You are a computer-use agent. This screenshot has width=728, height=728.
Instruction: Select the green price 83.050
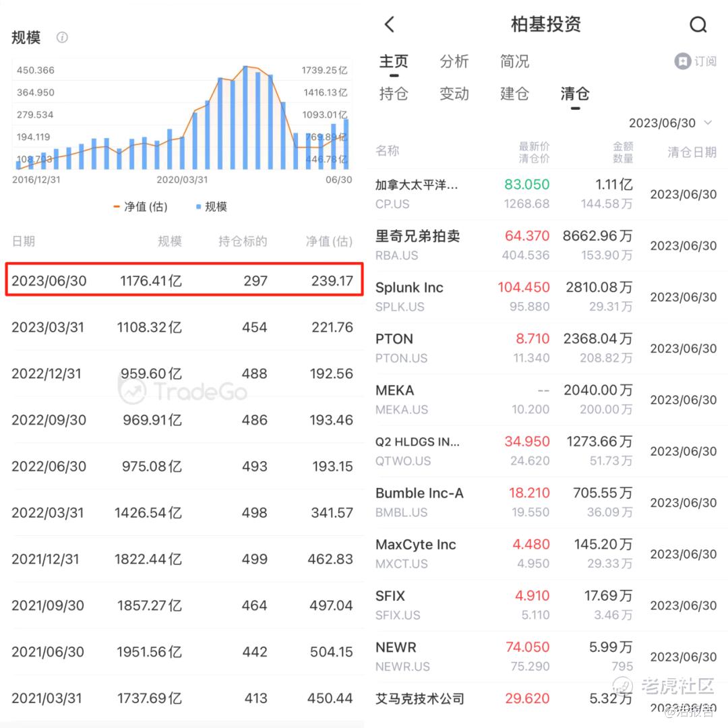click(527, 184)
